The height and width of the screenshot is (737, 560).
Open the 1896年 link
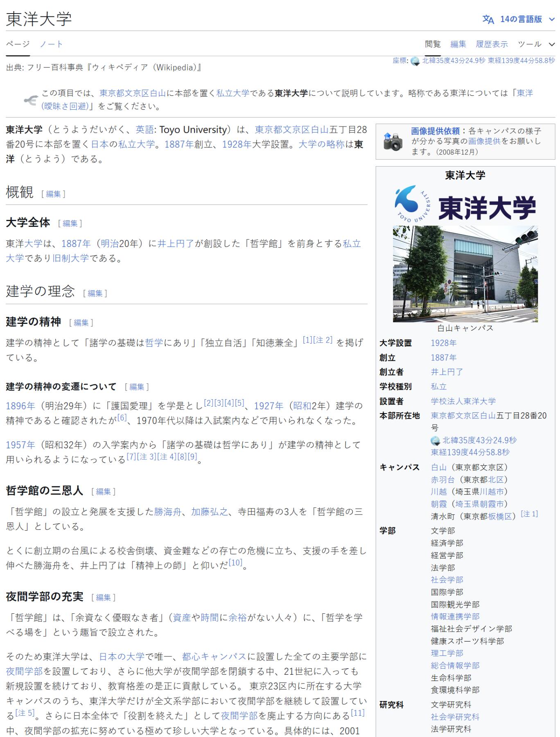pos(20,406)
